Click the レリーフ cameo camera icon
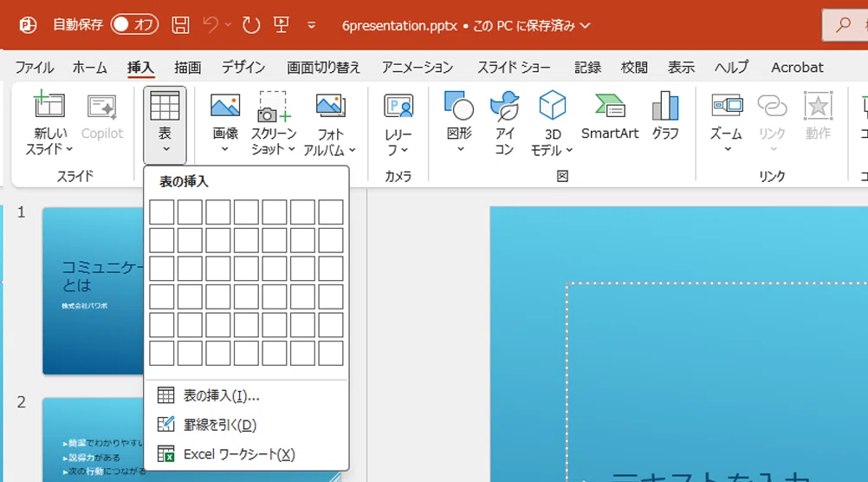The width and height of the screenshot is (868, 482). [398, 105]
